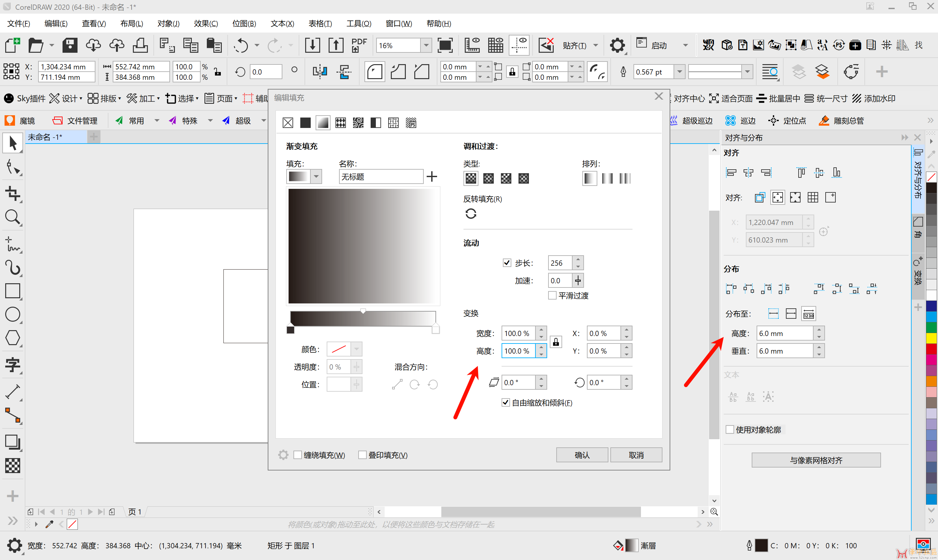The height and width of the screenshot is (560, 938).
Task: Switch to document tab 未命名 -1*
Action: 56,137
